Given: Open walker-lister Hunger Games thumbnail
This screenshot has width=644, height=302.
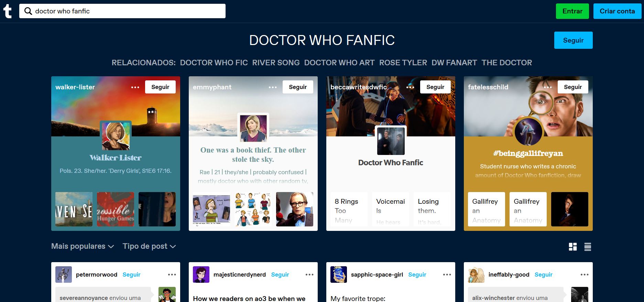Looking at the screenshot, I should click(x=116, y=209).
